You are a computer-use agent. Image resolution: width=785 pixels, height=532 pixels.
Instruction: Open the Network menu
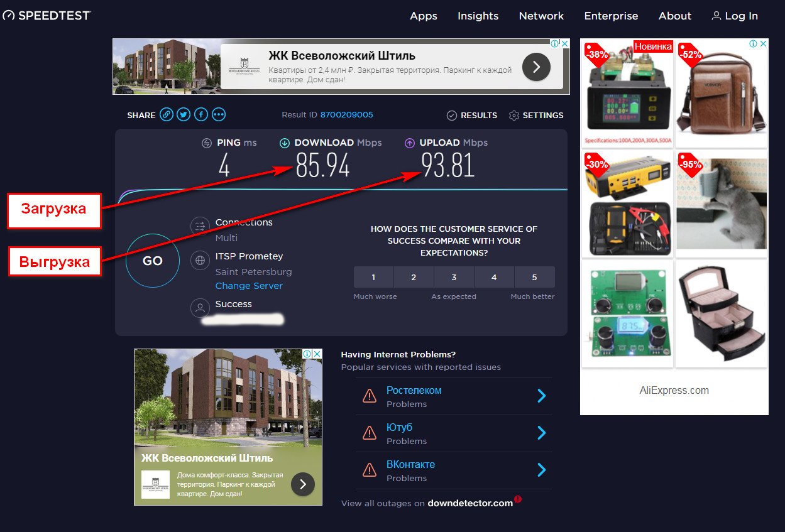[x=542, y=16]
